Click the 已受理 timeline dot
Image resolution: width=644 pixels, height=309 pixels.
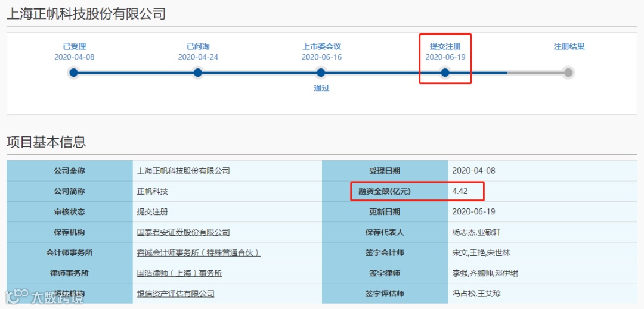[73, 73]
